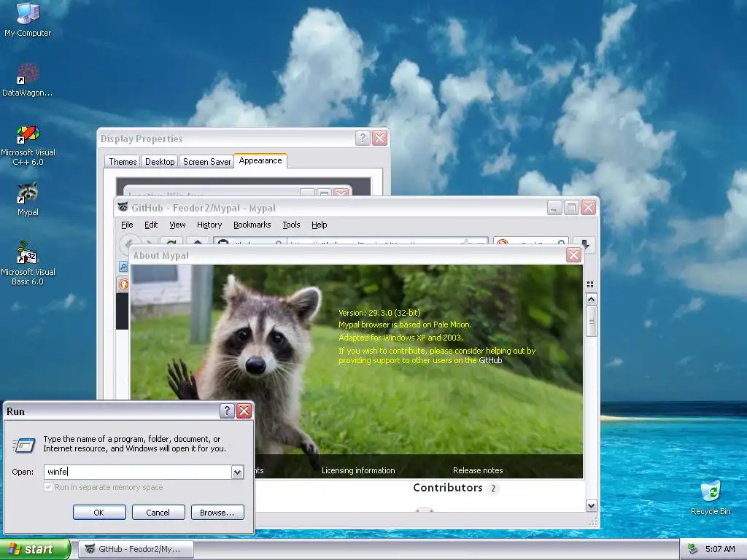Maximize the Mypal browser window
This screenshot has height=560, width=747.
[571, 208]
